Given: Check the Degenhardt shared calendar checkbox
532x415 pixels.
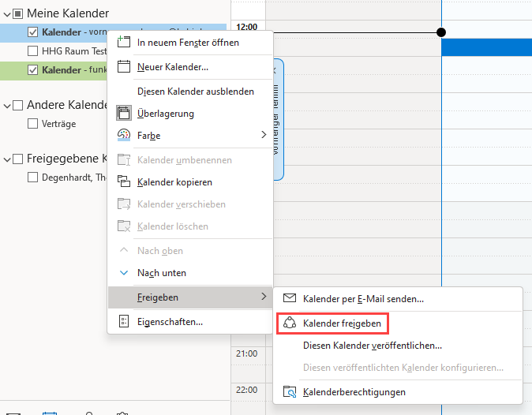Looking at the screenshot, I should tap(32, 177).
